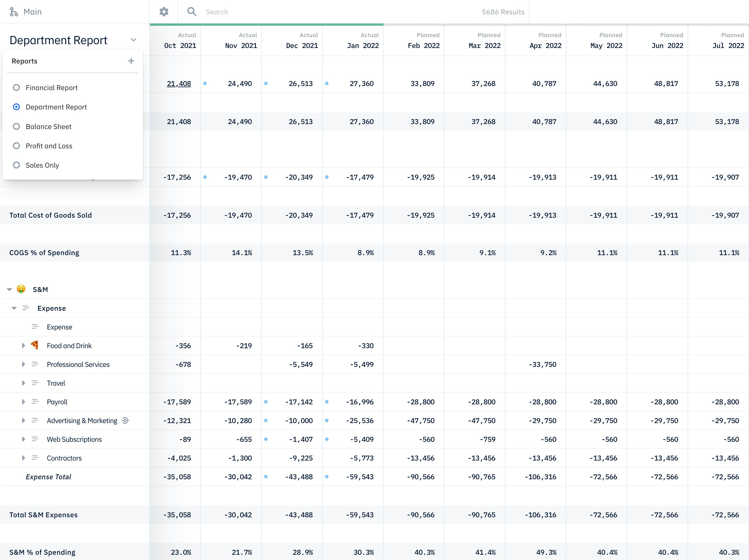This screenshot has width=749, height=560.
Task: Select Profit and Loss report entry
Action: (49, 146)
